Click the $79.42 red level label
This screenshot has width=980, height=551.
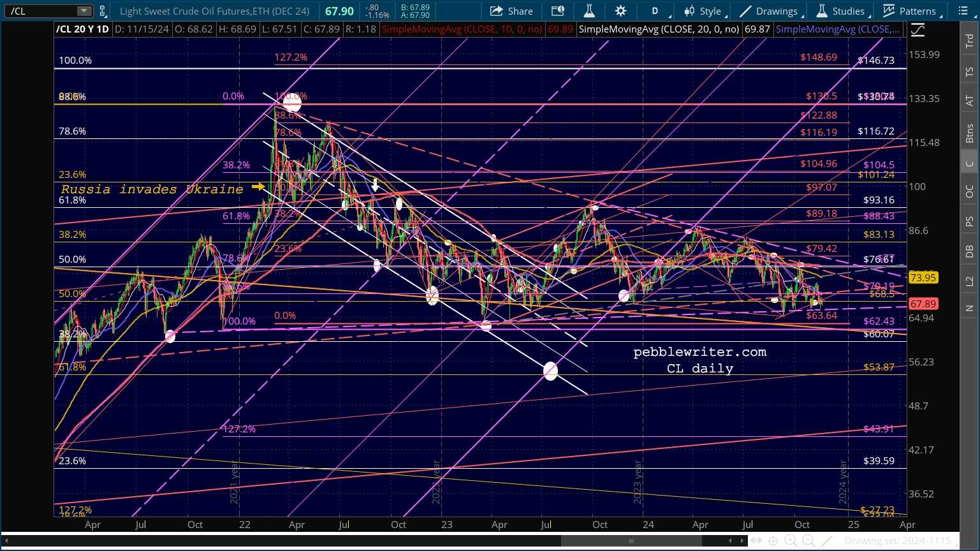point(821,249)
